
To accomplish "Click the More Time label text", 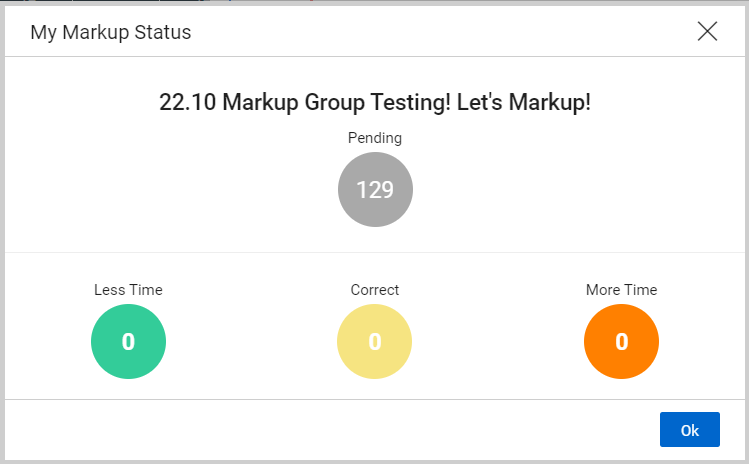I will [x=621, y=290].
